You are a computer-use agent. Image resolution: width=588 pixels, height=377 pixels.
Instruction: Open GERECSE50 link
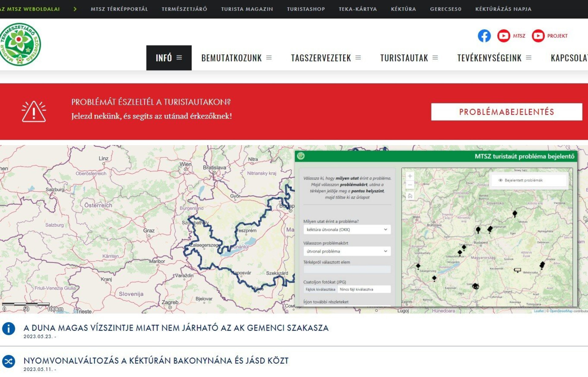pyautogui.click(x=445, y=9)
